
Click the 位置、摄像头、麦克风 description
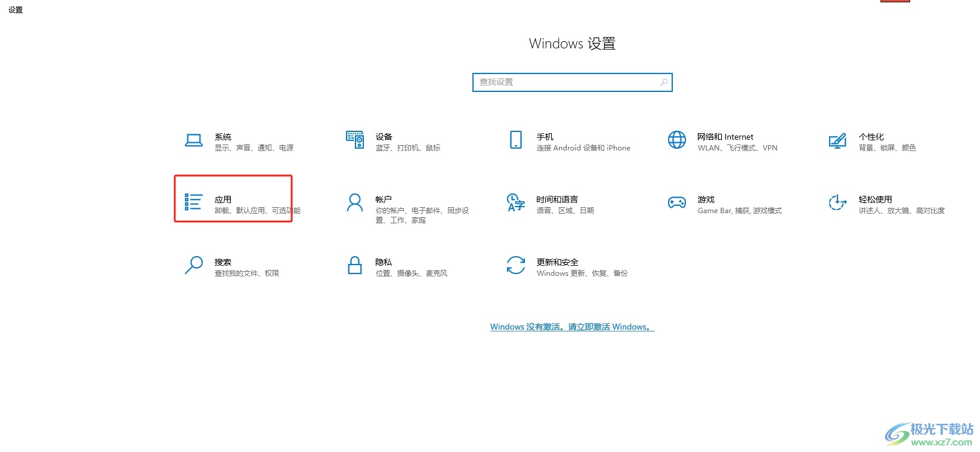[x=412, y=273]
